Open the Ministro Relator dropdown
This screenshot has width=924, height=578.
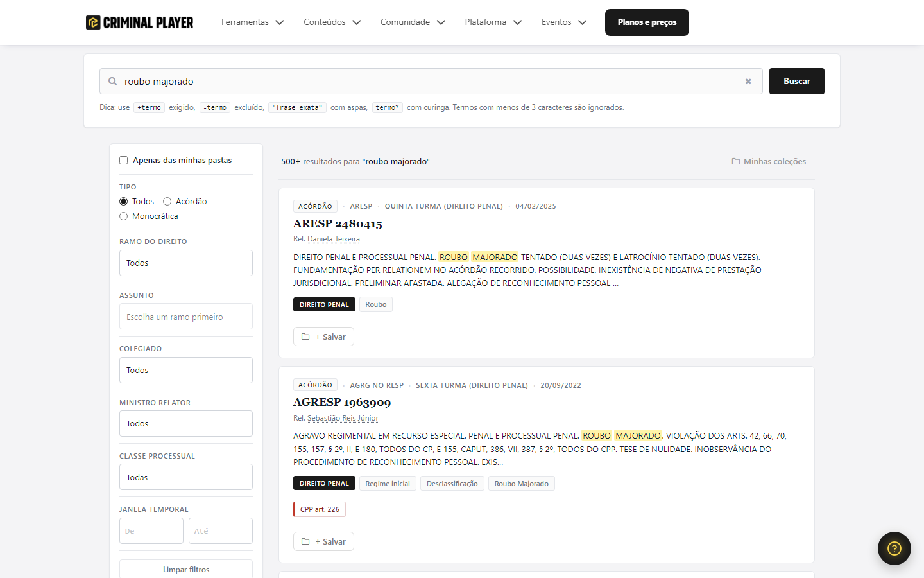pyautogui.click(x=186, y=424)
